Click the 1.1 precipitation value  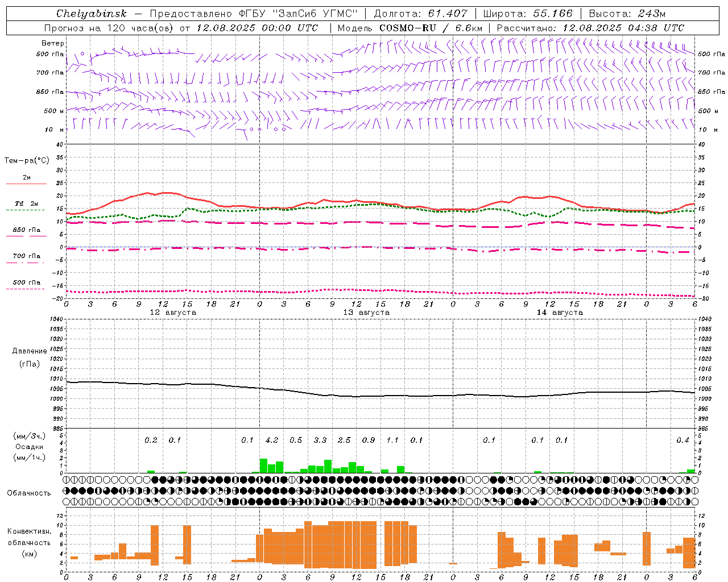pos(392,440)
